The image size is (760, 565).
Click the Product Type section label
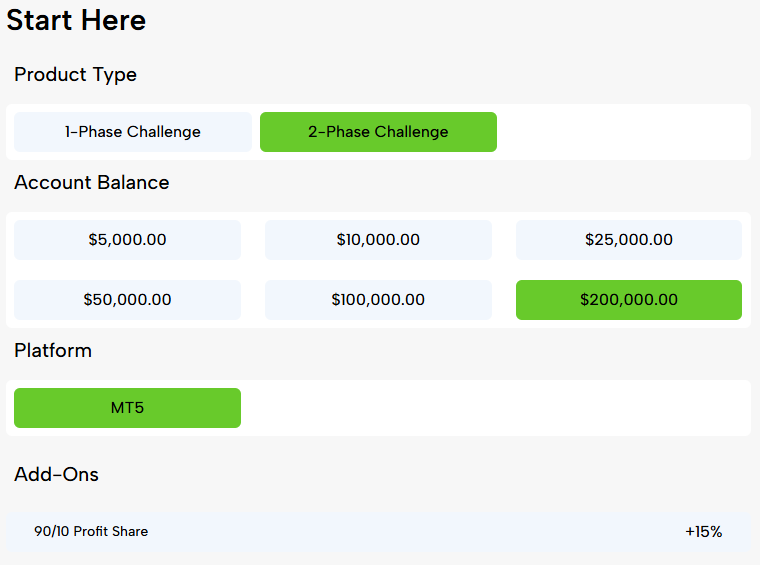pos(75,75)
